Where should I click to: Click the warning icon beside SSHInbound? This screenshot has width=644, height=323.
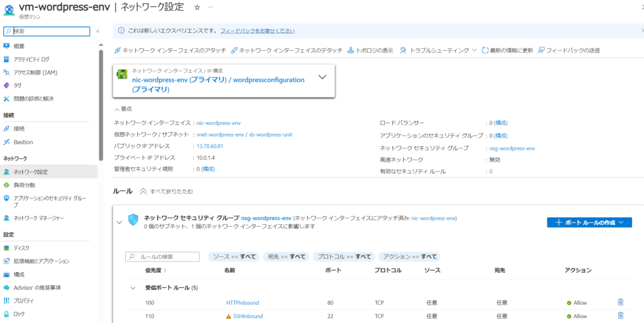(x=228, y=317)
